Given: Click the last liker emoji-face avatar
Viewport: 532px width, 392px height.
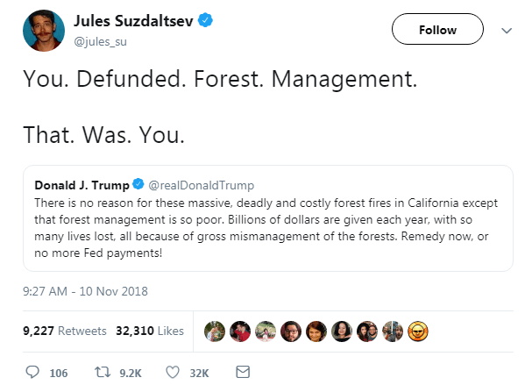Looking at the screenshot, I should click(x=422, y=331).
